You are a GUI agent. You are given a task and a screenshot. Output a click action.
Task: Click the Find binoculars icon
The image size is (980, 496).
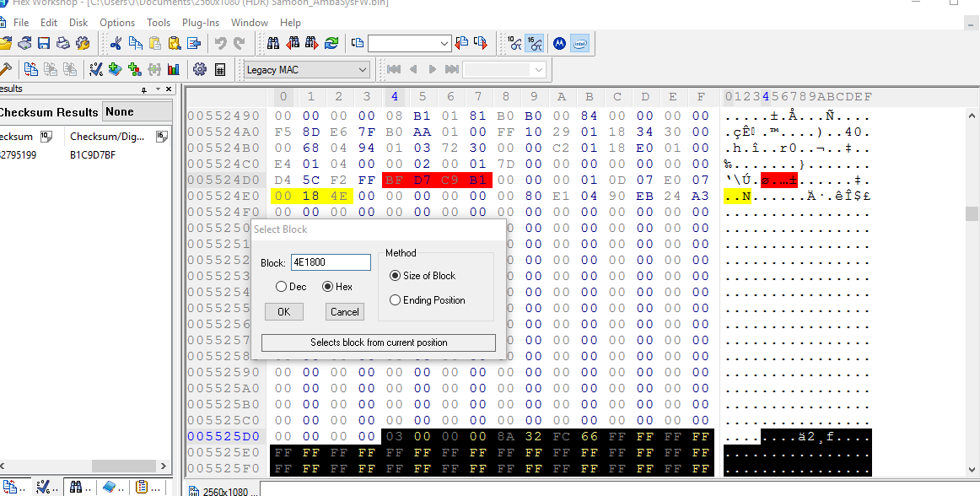tap(273, 43)
